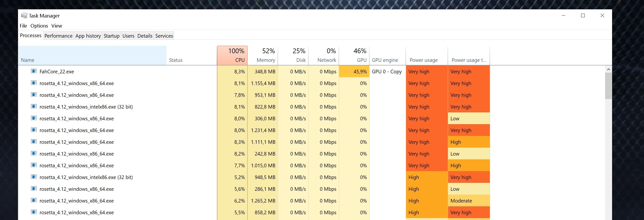Select the 45,9% GPU usage cell
Image resolution: width=644 pixels, height=220 pixels.
[354, 72]
